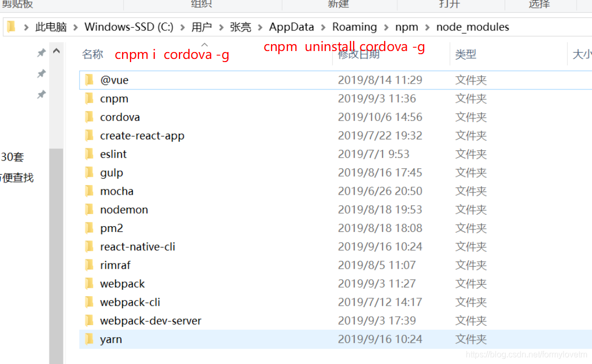
Task: Select the react-native-cli folder name
Action: coord(137,247)
